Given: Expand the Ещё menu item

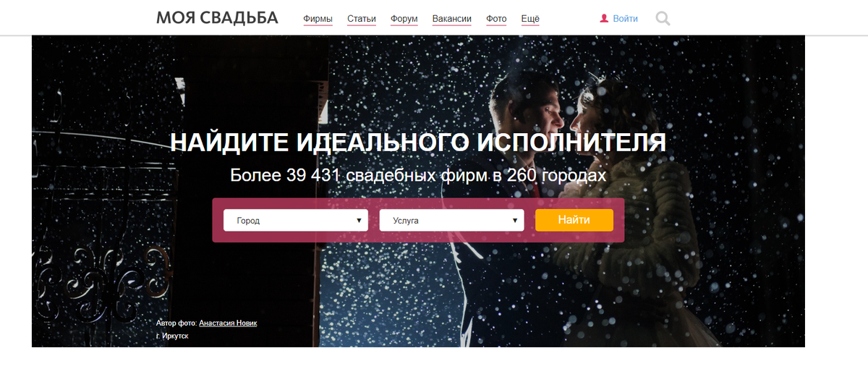Looking at the screenshot, I should pos(530,19).
